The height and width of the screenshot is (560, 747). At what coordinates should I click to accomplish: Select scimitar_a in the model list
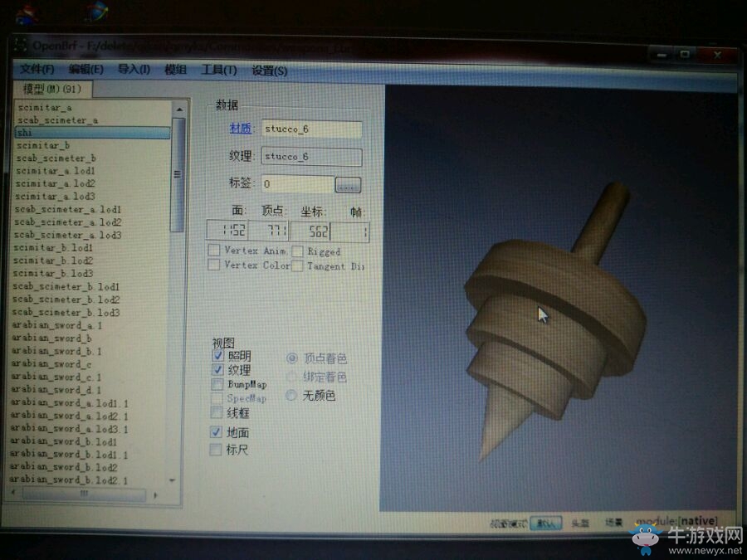coord(45,108)
